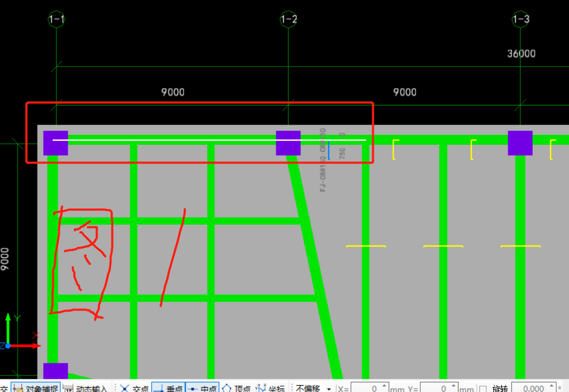Click the UCS coordinate axis icon

pos(20,332)
